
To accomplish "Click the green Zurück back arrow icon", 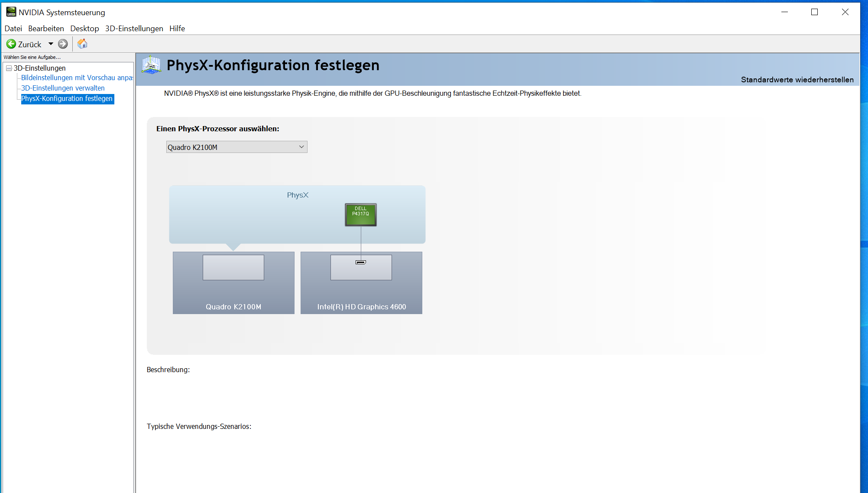I will tap(11, 44).
